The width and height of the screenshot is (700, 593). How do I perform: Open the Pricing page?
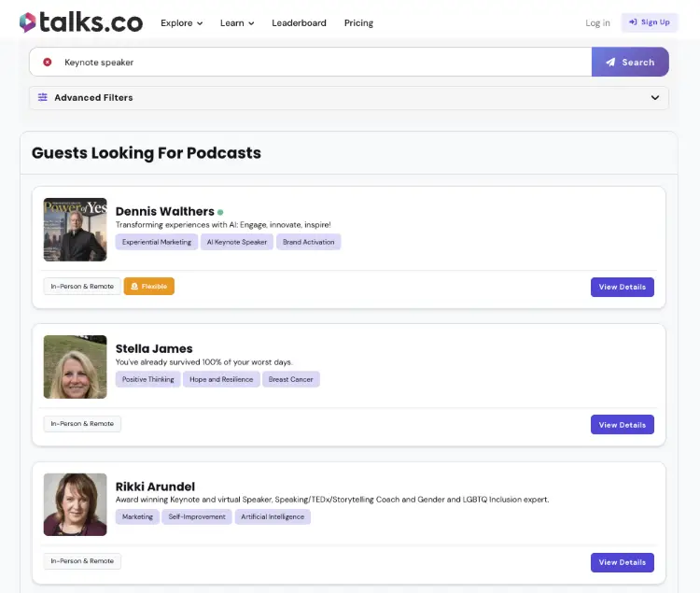pos(358,22)
